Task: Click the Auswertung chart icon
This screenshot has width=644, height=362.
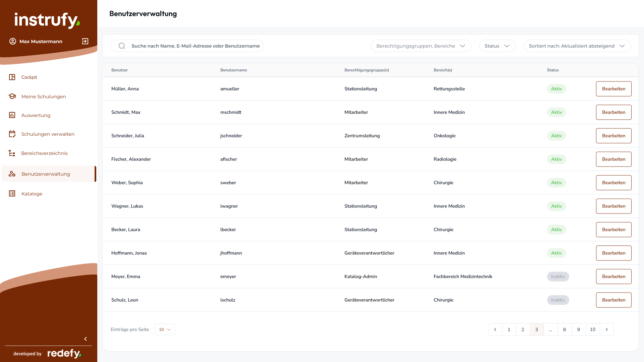Action: tap(12, 115)
